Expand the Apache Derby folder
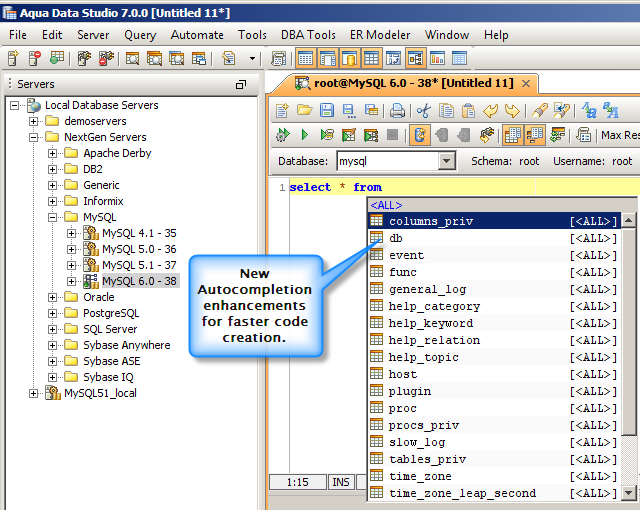Image resolution: width=640 pixels, height=510 pixels. click(x=52, y=153)
